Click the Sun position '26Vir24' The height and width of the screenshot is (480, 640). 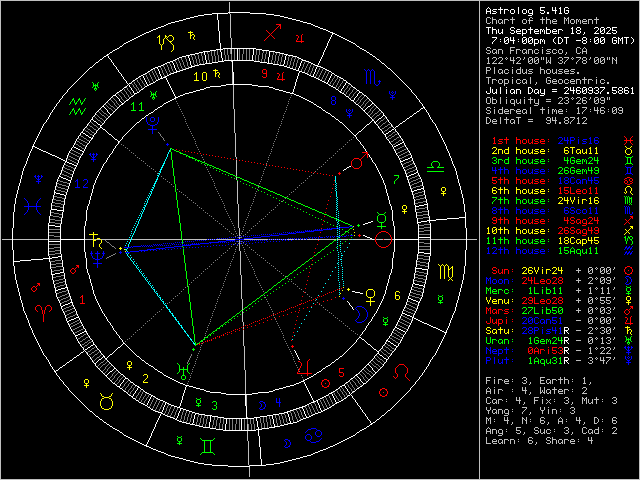542,271
